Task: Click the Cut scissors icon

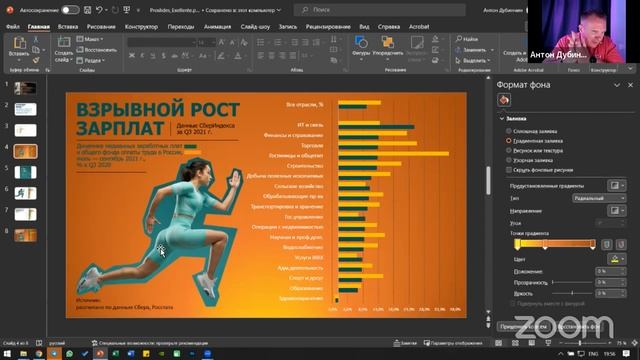Action: pos(36,40)
